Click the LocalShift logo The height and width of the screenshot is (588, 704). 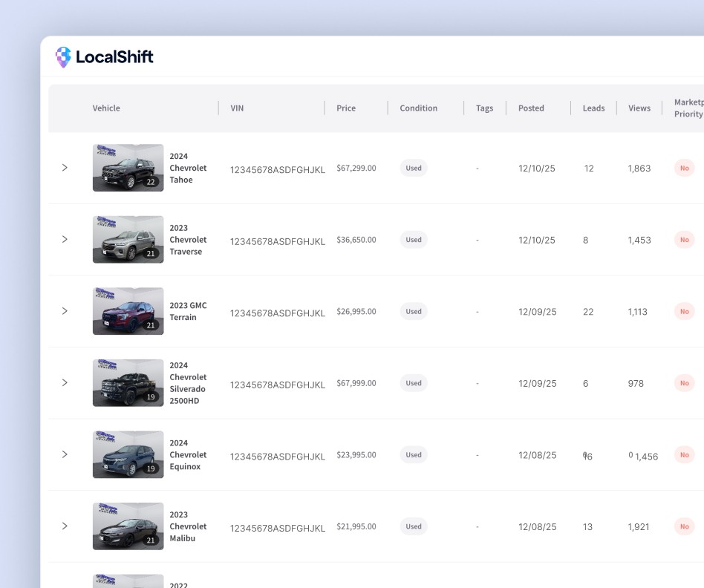(x=104, y=56)
